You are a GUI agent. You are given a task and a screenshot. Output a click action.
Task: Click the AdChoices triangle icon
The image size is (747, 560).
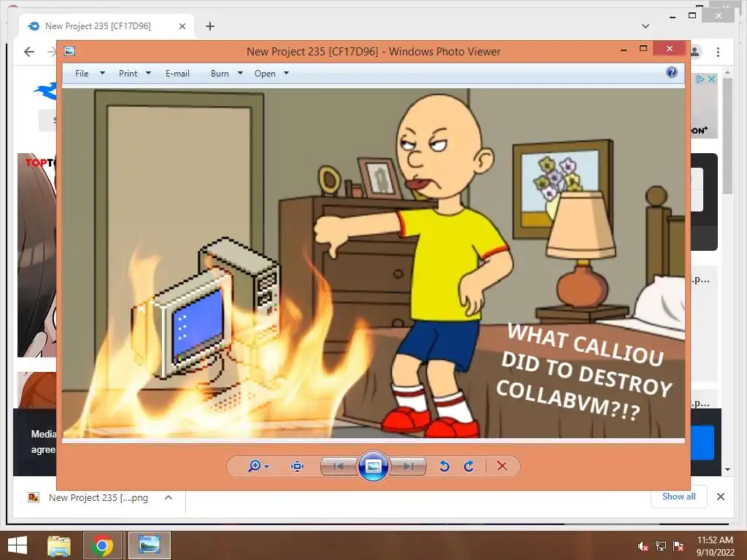700,79
